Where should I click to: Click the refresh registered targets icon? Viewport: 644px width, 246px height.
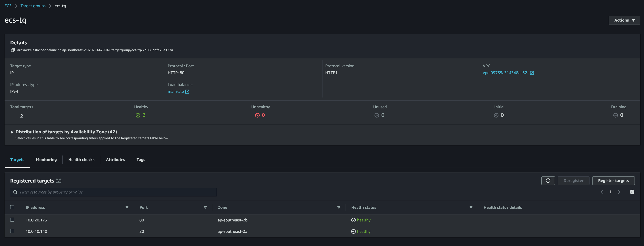548,181
